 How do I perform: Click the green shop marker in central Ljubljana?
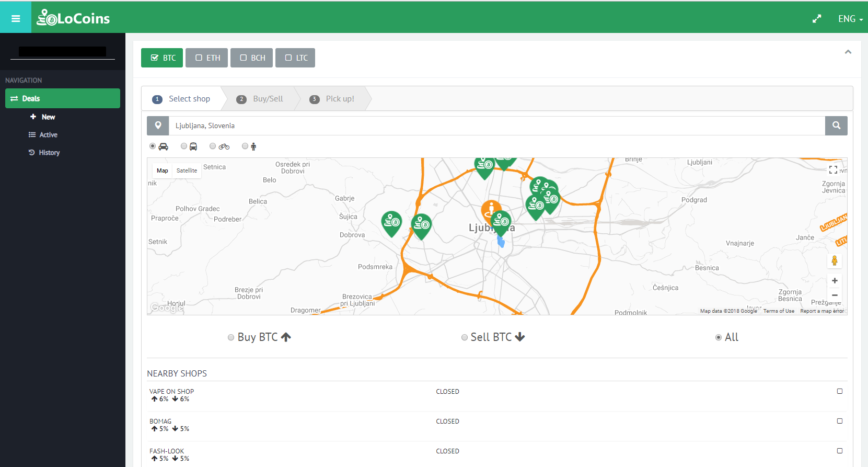coord(502,223)
